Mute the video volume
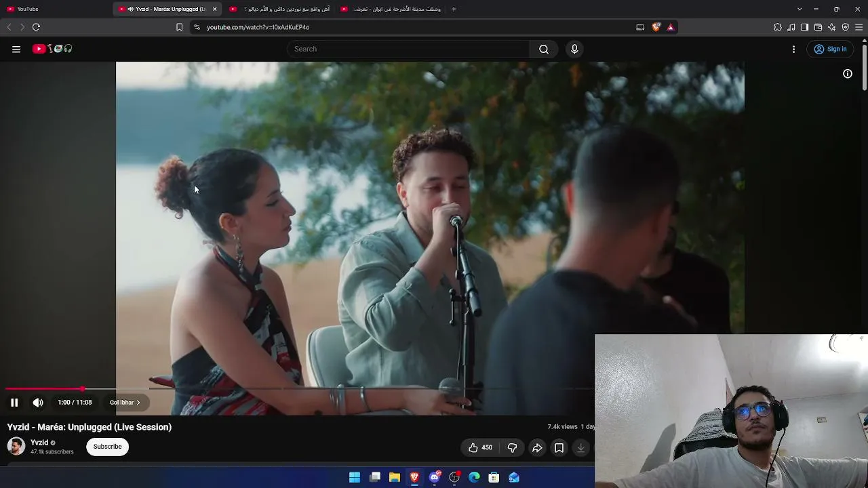 (x=38, y=403)
